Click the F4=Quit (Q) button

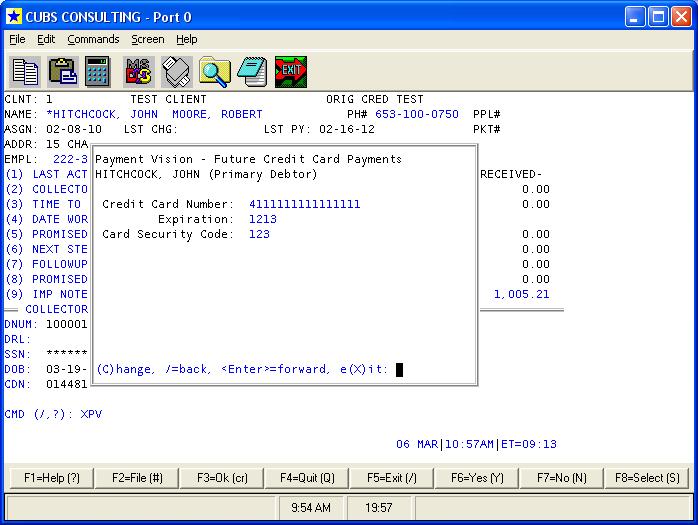point(307,478)
